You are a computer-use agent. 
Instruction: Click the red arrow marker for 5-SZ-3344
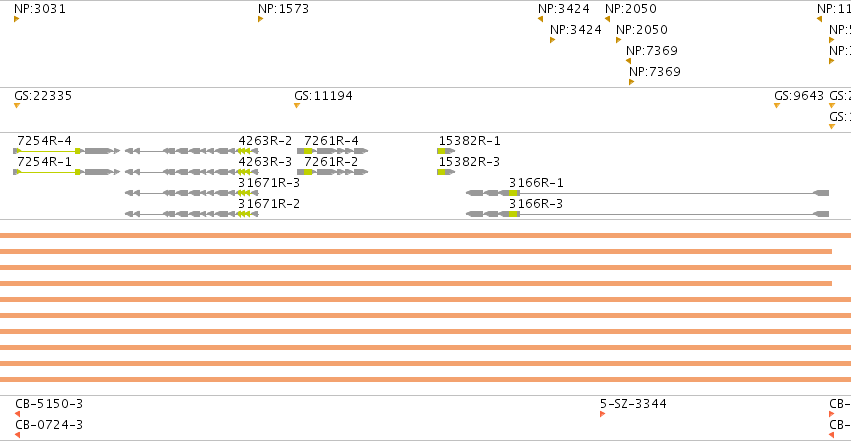tap(602, 414)
